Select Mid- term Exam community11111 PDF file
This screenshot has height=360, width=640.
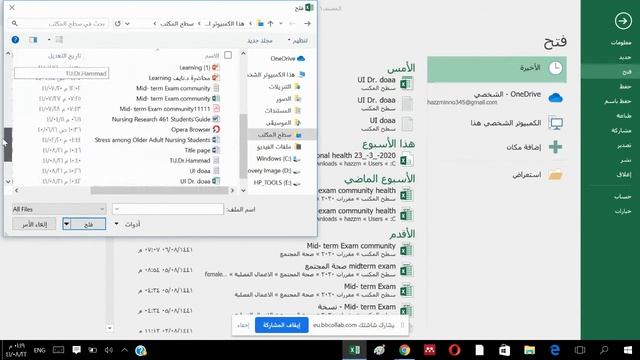[170, 109]
